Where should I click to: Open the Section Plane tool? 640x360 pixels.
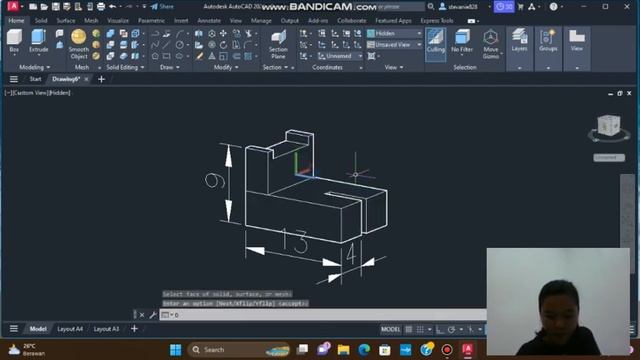[x=278, y=44]
